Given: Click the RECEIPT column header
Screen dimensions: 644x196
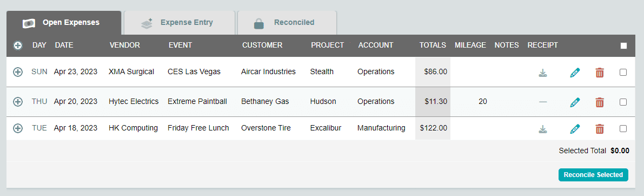Looking at the screenshot, I should pos(542,45).
